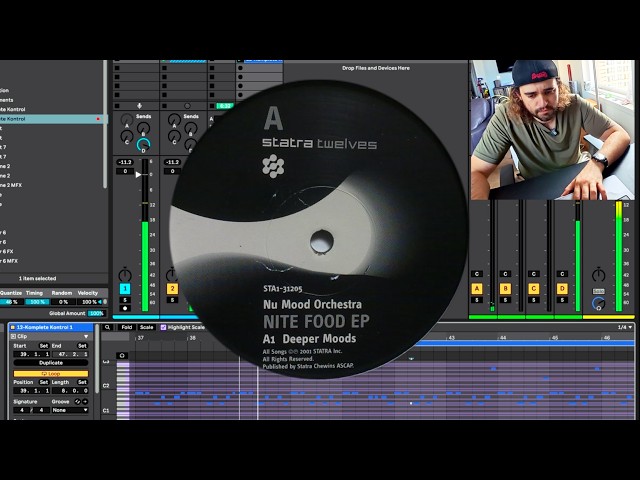This screenshot has width=640, height=480.
Task: Click the pan C box of return B
Action: click(x=505, y=274)
